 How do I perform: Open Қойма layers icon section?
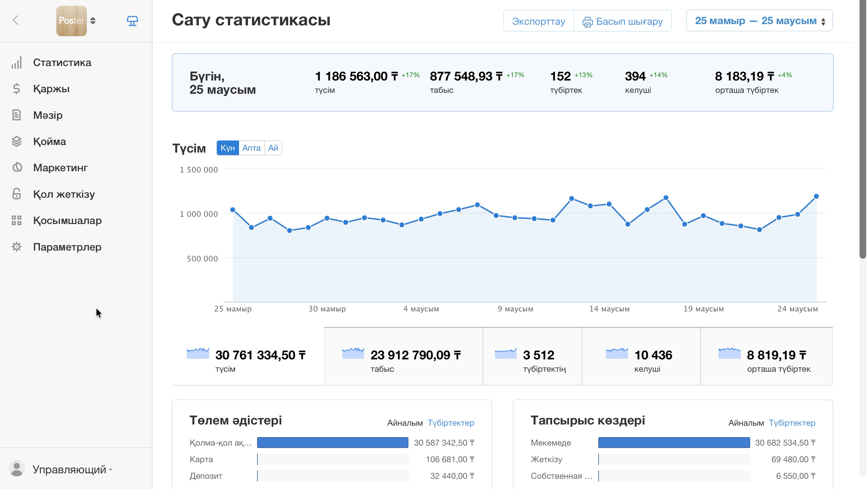click(x=17, y=141)
